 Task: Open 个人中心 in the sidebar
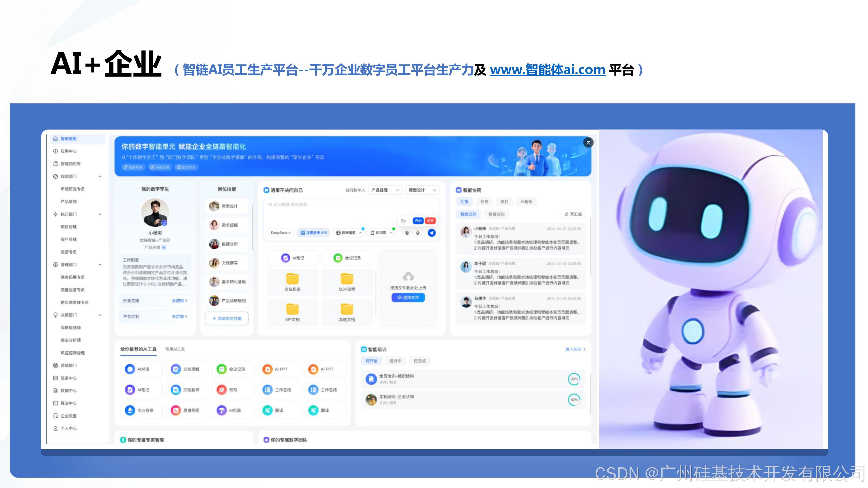[x=65, y=428]
